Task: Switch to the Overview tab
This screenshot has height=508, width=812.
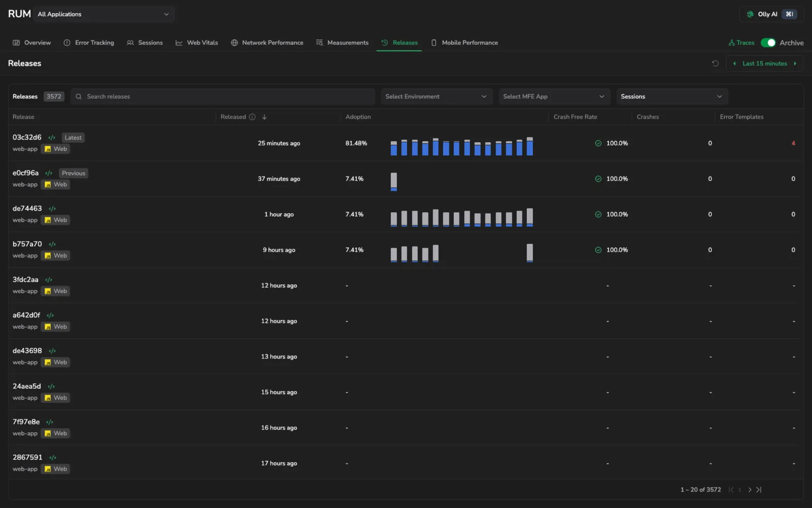Action: (x=32, y=43)
